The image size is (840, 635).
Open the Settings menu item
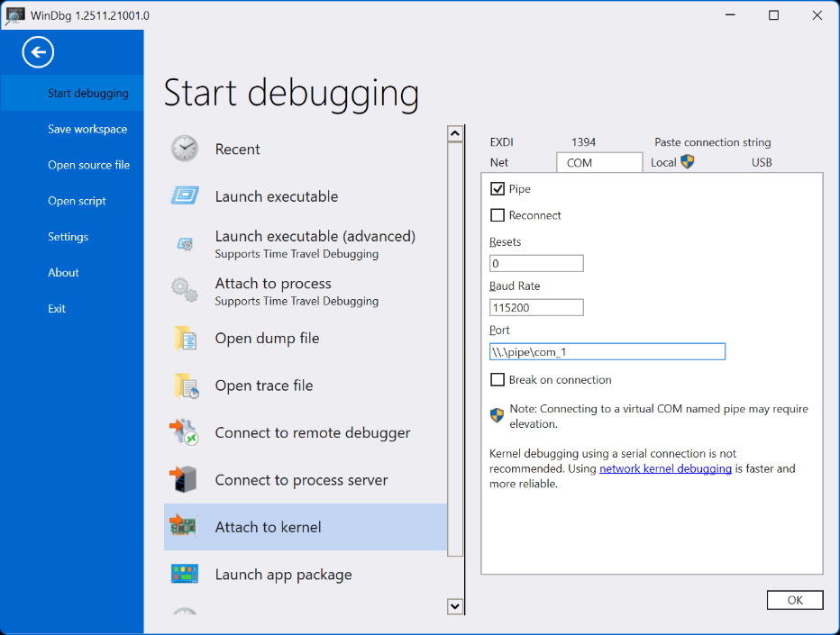[68, 237]
